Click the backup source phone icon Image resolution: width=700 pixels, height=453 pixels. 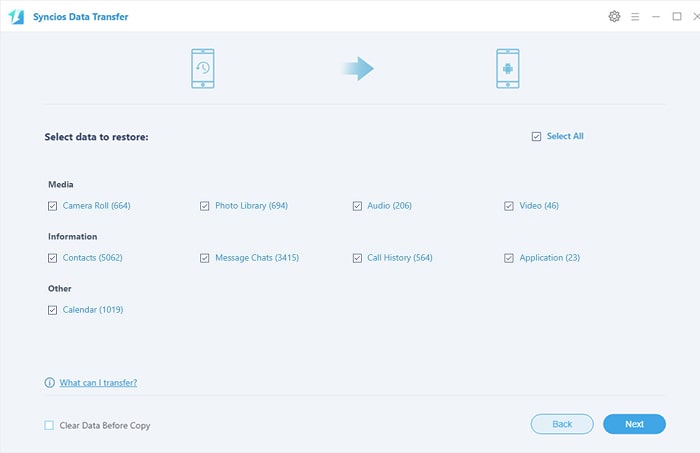point(203,68)
